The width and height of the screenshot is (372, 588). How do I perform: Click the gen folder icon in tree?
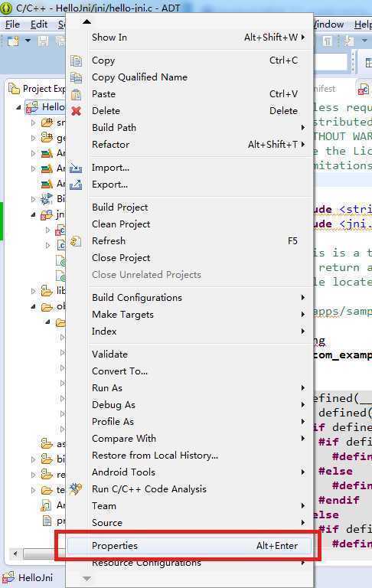tap(47, 138)
